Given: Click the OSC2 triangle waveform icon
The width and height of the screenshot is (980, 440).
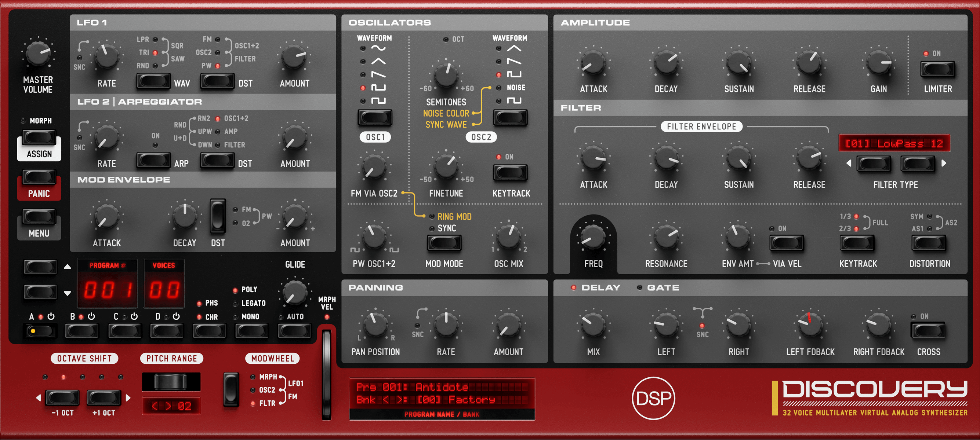Looking at the screenshot, I should click(514, 48).
